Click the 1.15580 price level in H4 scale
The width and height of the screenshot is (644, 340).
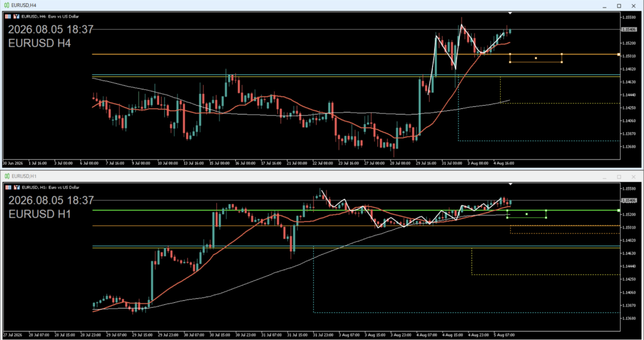[x=629, y=17]
